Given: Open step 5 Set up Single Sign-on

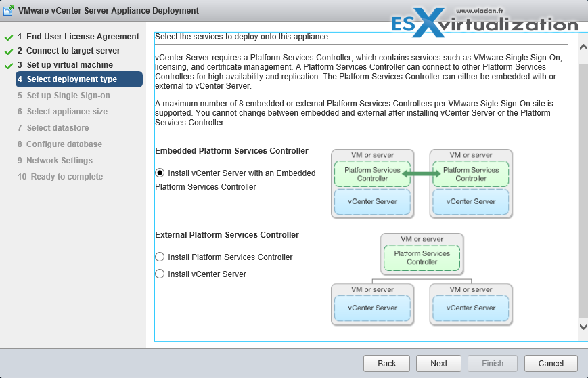Looking at the screenshot, I should click(64, 96).
